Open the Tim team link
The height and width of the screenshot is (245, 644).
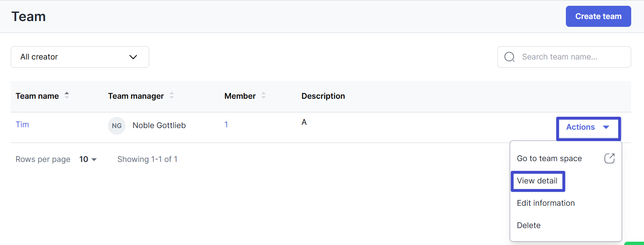point(22,124)
